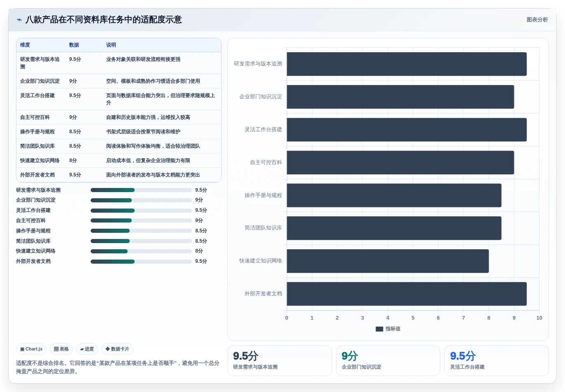
Task: Click the 快速建立知识网络 progress bar
Action: 141,251
